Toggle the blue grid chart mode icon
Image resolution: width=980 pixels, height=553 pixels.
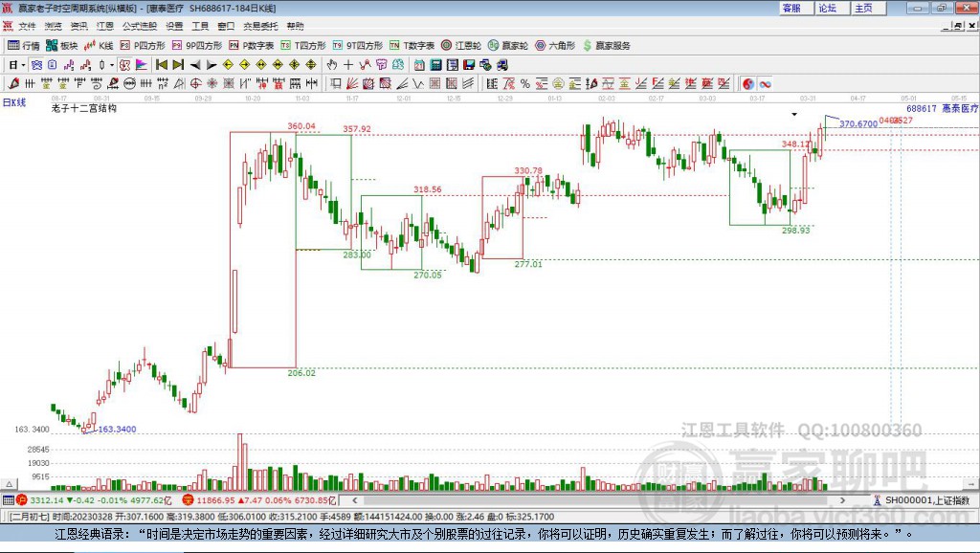(36, 65)
